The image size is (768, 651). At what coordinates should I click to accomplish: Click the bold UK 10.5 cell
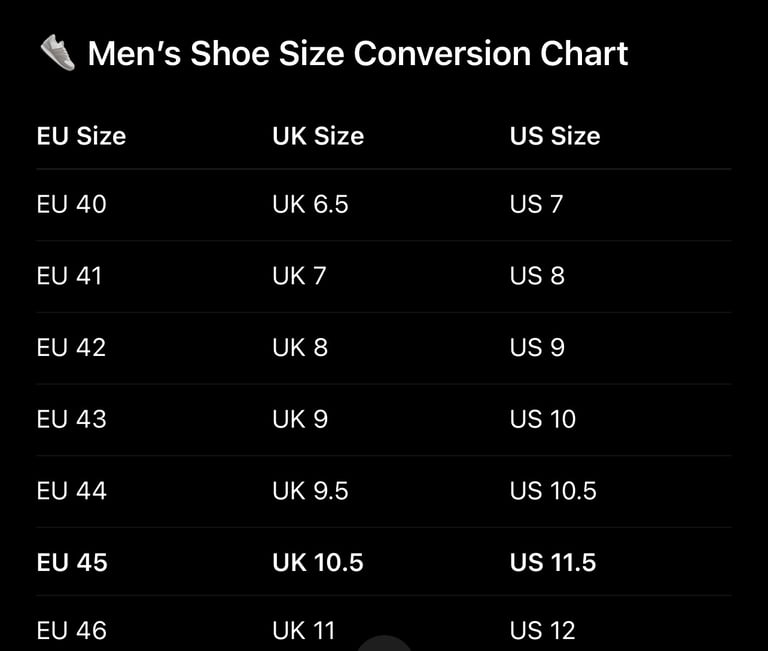(x=318, y=562)
